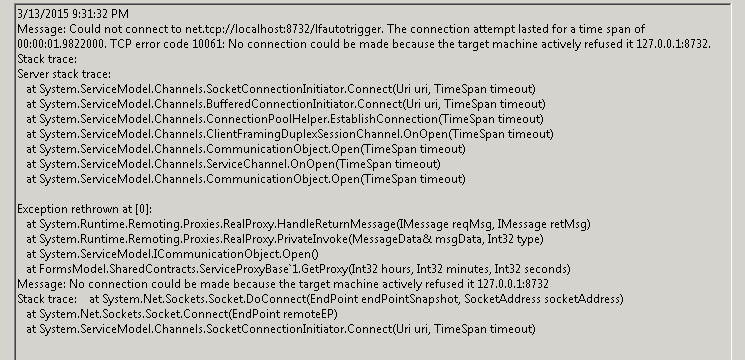Click the empty area below the last stack line

(371, 347)
